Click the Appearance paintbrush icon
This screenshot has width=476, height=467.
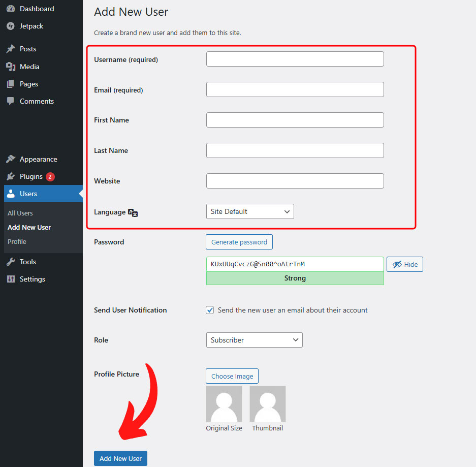point(11,159)
